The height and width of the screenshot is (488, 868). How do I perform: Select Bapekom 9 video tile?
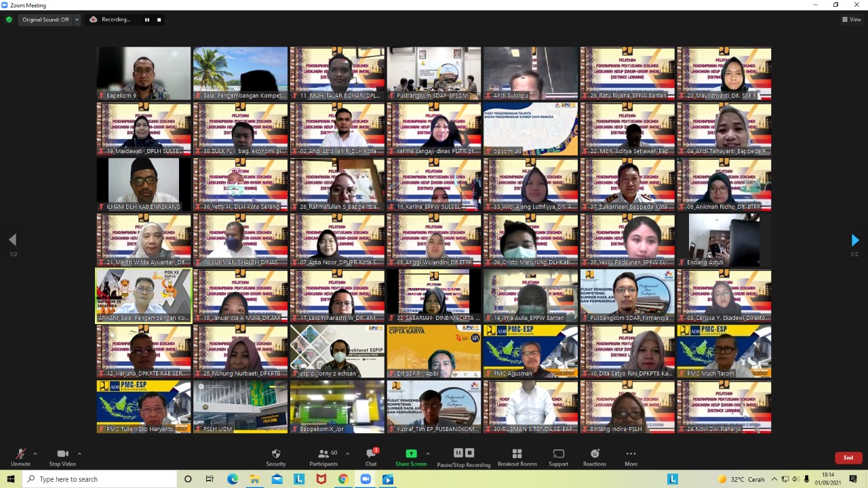[x=144, y=73]
